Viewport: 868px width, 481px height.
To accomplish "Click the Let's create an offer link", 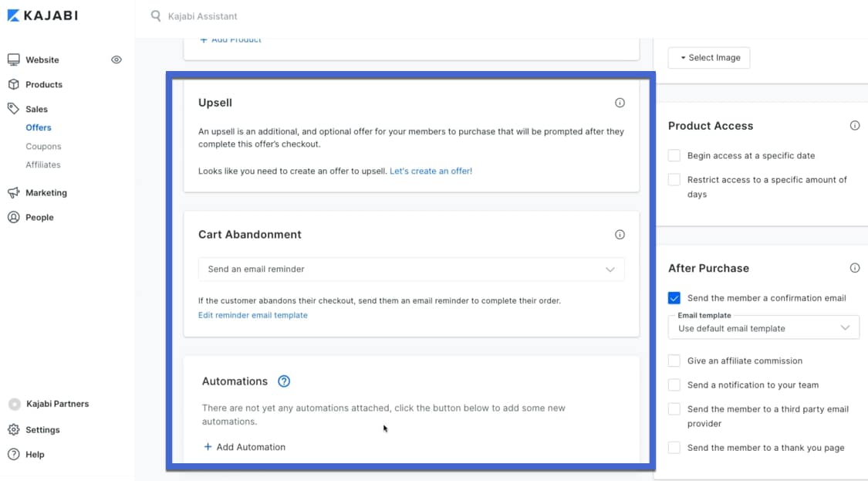I will 431,171.
